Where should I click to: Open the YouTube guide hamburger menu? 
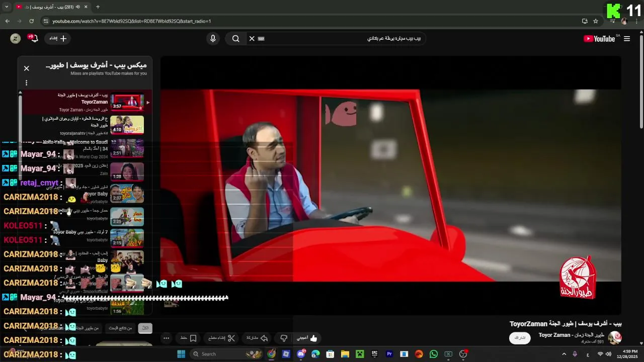(627, 39)
